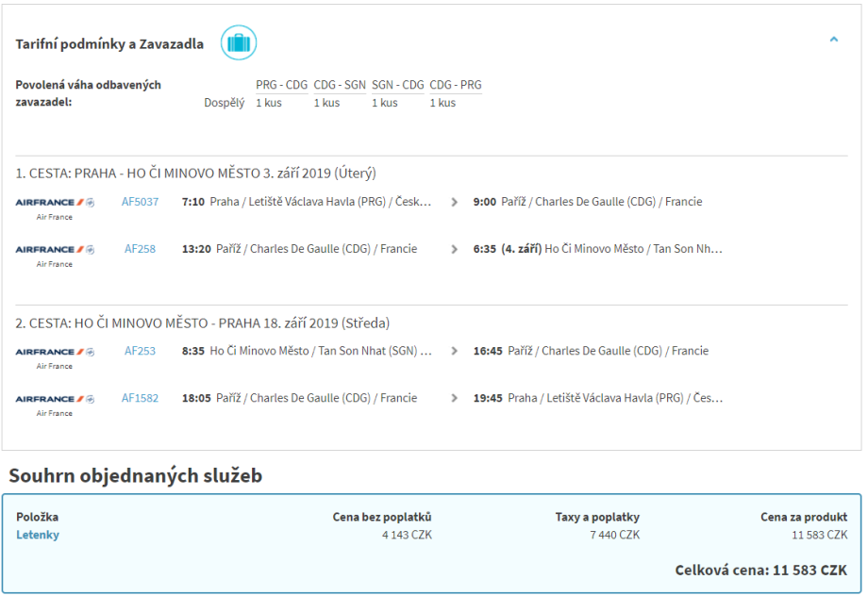Click the Tarifní podmínky a Zavazadla heading
The height and width of the screenshot is (596, 868).
[x=109, y=44]
